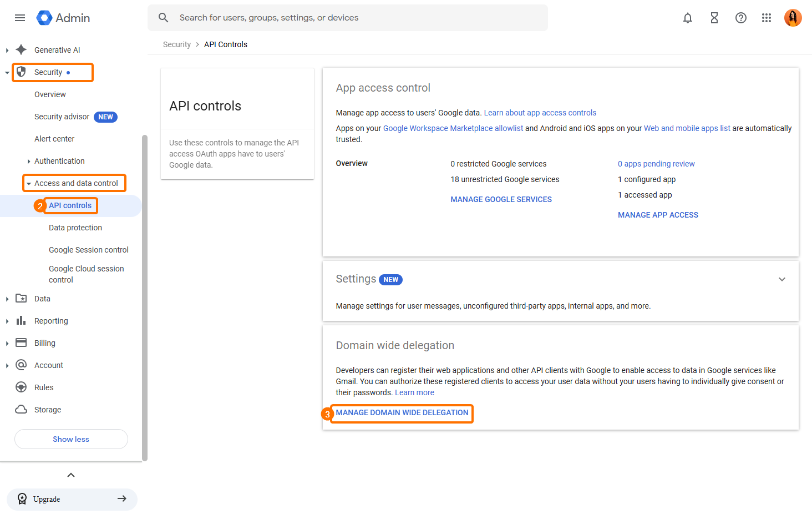Screen dimensions: 812x524
Task: Expand the Settings panel chevron
Action: 782,279
